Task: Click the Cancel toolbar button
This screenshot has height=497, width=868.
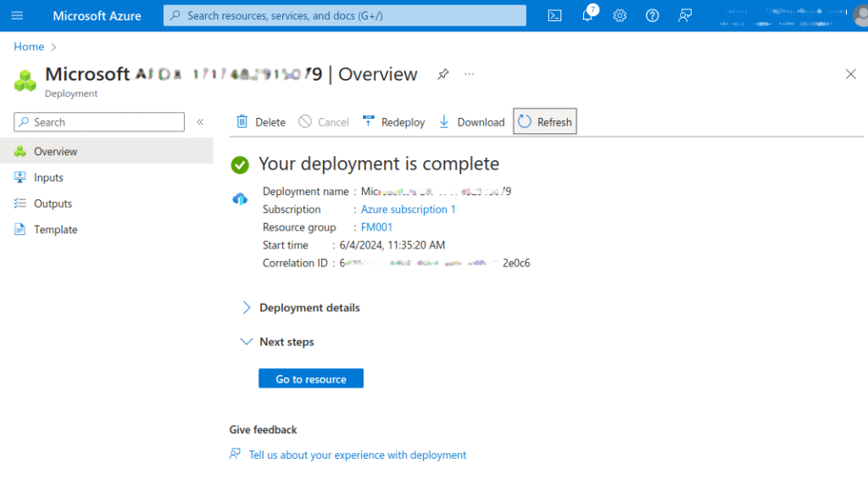Action: (x=324, y=122)
